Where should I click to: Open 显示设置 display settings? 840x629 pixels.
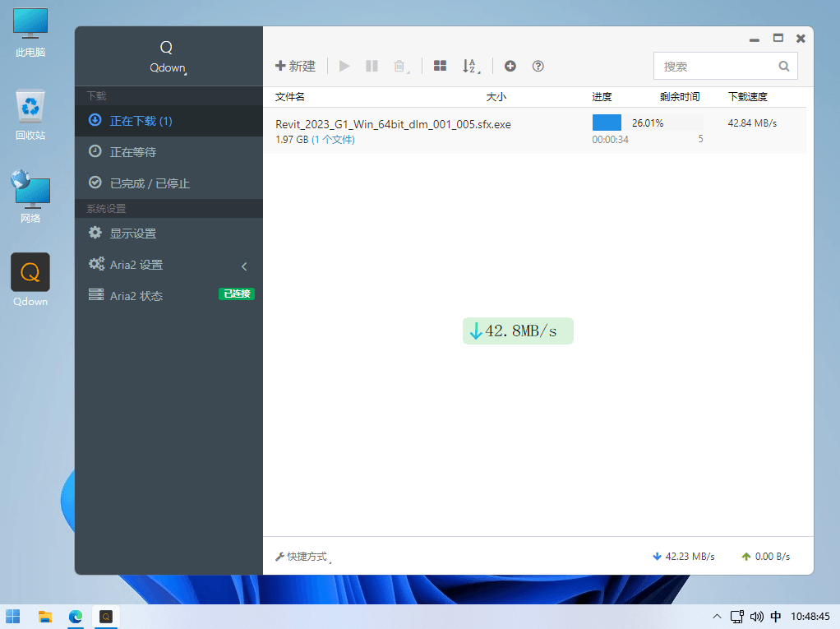click(x=168, y=234)
